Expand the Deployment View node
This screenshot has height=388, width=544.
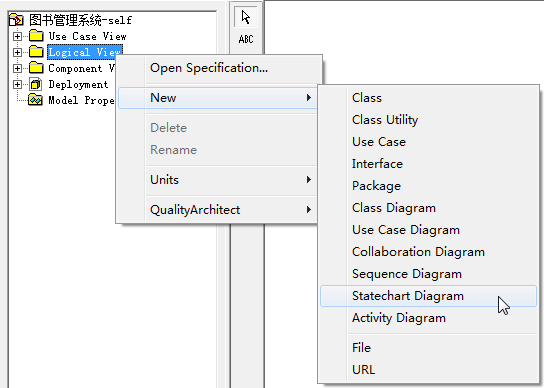pyautogui.click(x=17, y=84)
